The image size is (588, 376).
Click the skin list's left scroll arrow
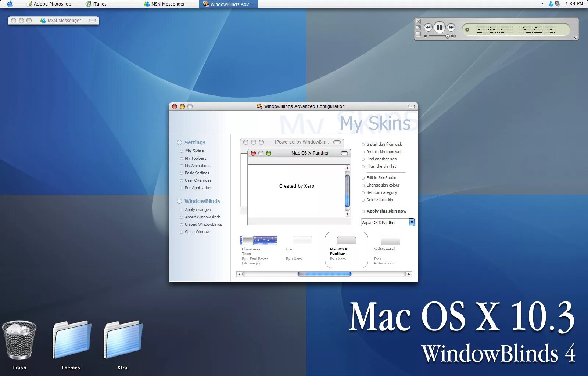pos(239,274)
